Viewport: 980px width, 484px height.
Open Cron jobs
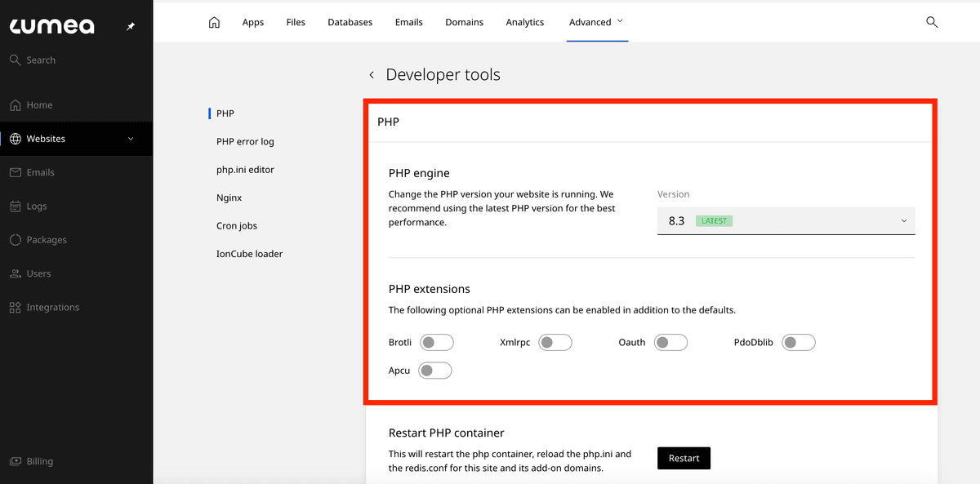(x=238, y=225)
